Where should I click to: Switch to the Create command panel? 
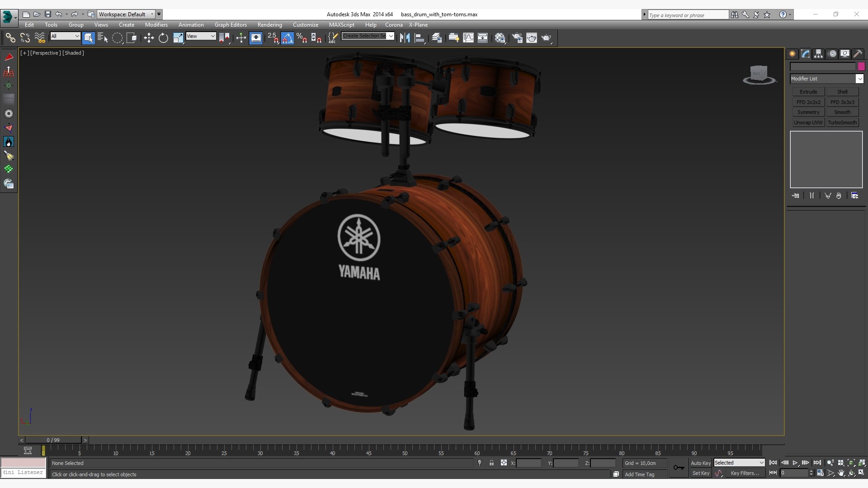(793, 54)
